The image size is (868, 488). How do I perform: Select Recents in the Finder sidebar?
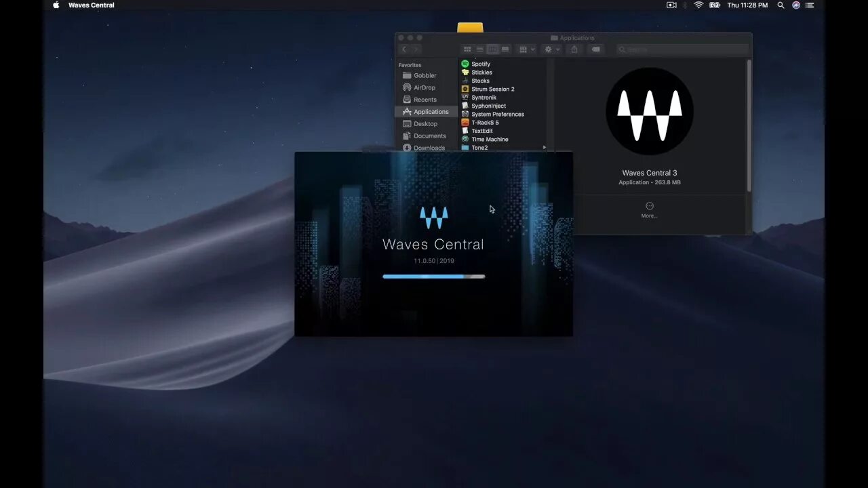coord(425,100)
